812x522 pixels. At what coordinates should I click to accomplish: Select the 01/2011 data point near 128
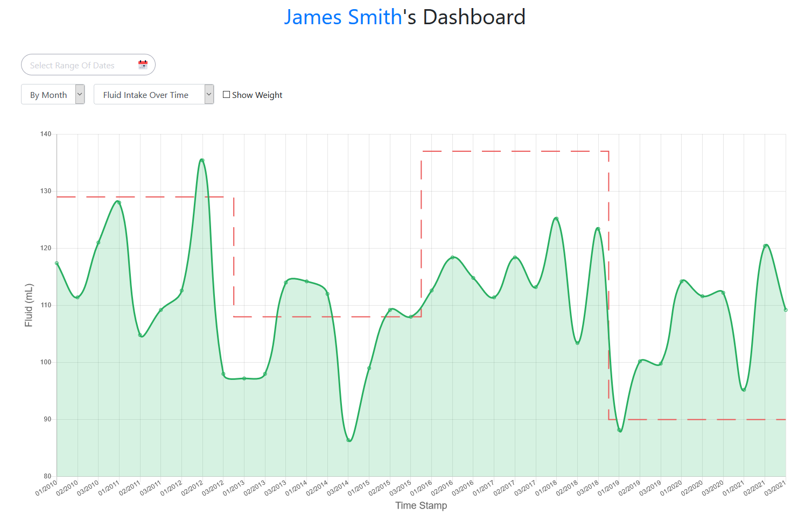tap(119, 202)
